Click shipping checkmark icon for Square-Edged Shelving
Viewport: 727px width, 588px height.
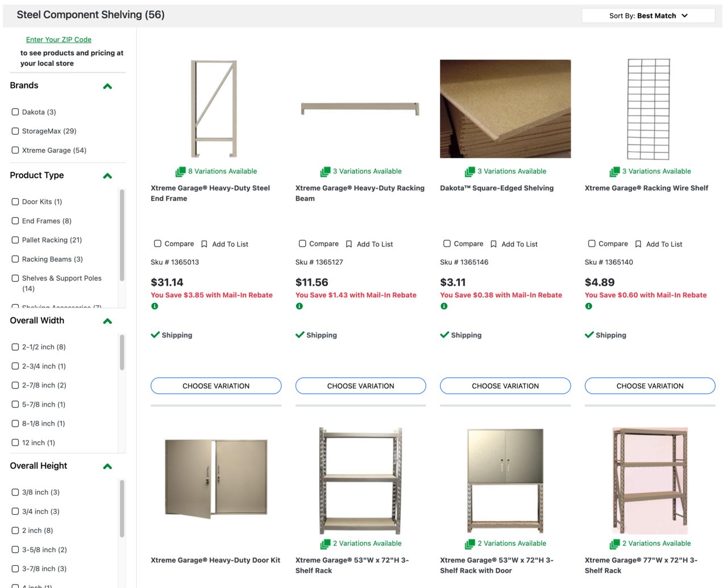coord(444,335)
